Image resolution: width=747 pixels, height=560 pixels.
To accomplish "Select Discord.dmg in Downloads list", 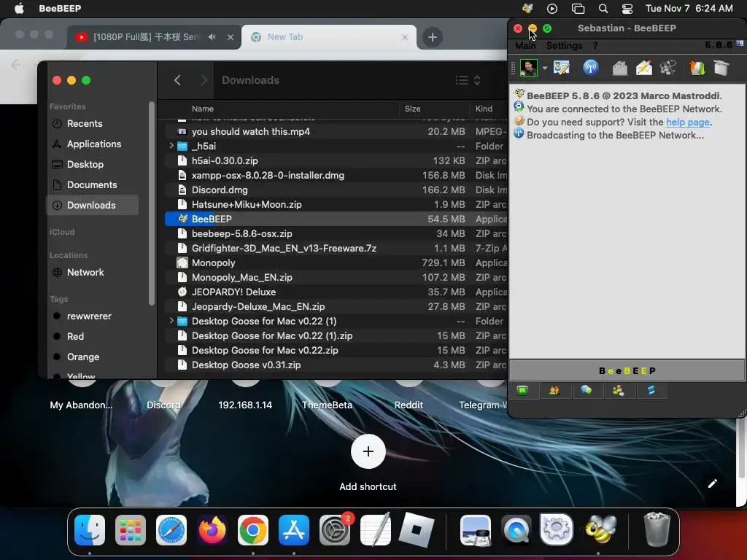I will [336, 190].
